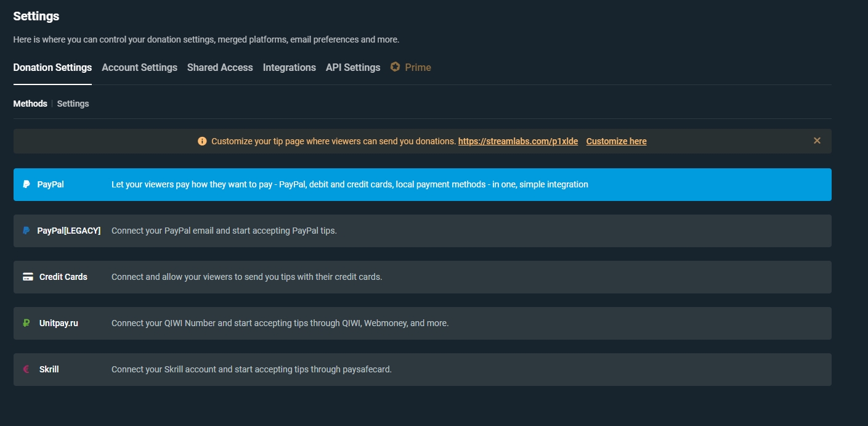Click the Credit Cards card icon

pyautogui.click(x=28, y=277)
